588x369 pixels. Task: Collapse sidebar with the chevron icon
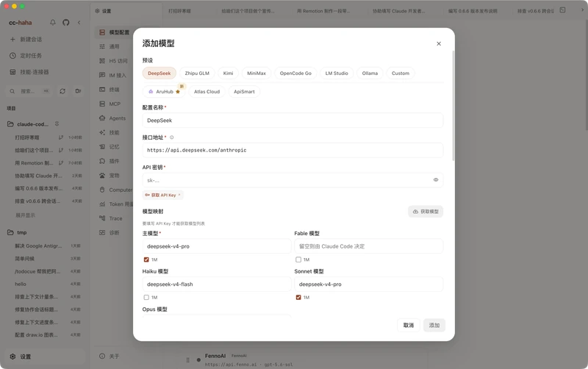(79, 23)
